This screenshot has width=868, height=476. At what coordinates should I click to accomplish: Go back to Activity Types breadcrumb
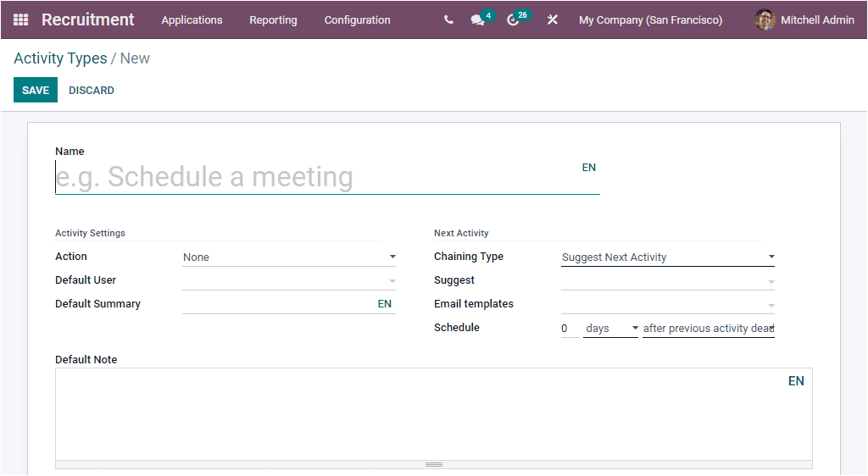pos(60,58)
